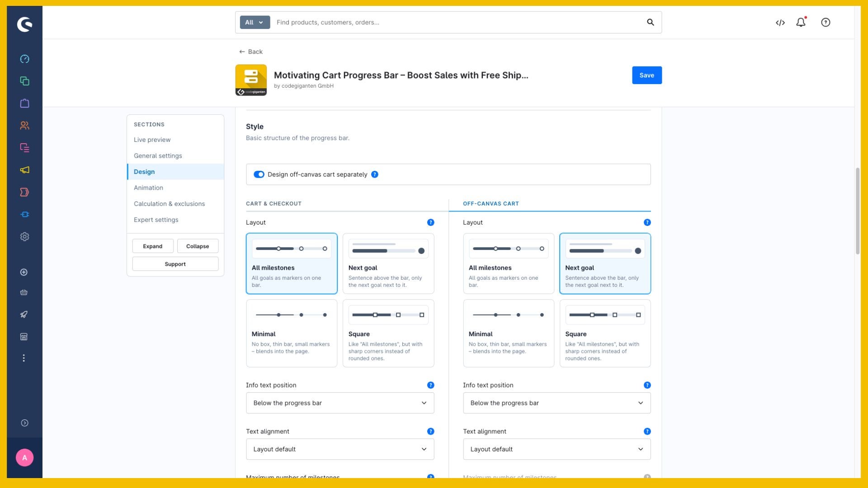This screenshot has height=488, width=868.
Task: Select All milestones layout for Off-canvas cart
Action: (509, 263)
